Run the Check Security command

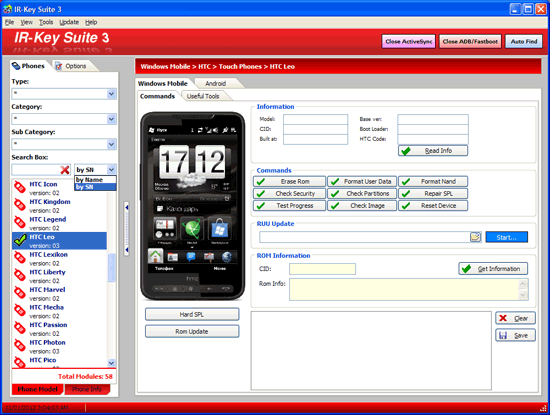289,194
